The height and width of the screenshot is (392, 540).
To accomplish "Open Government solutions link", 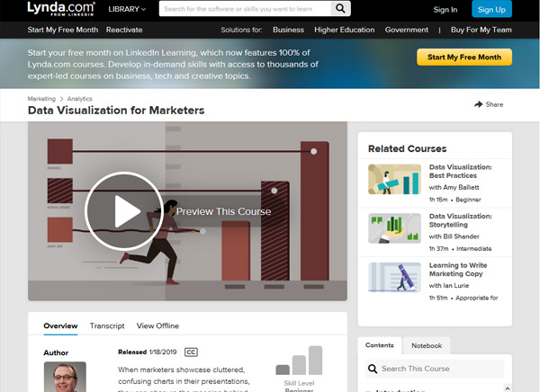I will tap(407, 30).
